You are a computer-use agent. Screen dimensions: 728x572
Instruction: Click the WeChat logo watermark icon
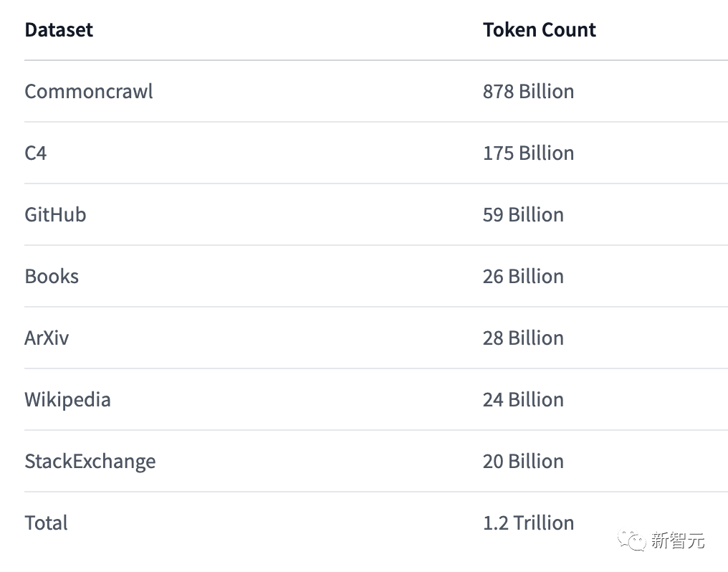pos(632,540)
